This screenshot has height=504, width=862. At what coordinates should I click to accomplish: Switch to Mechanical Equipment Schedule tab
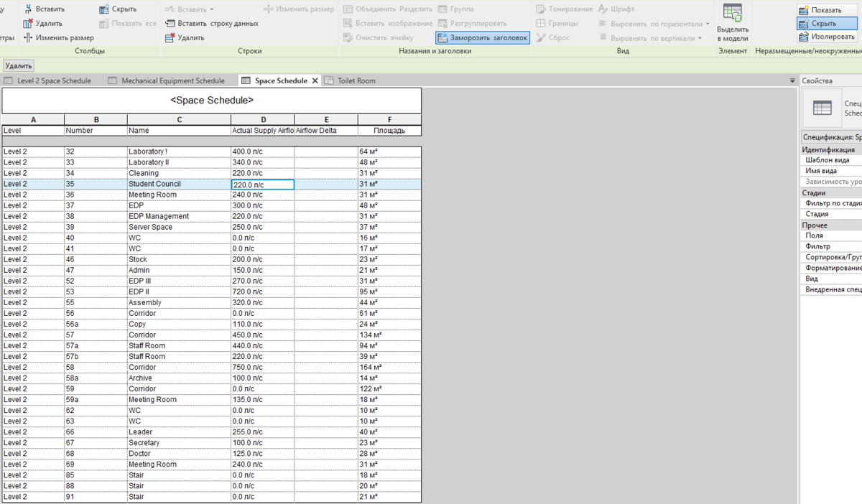[x=166, y=80]
